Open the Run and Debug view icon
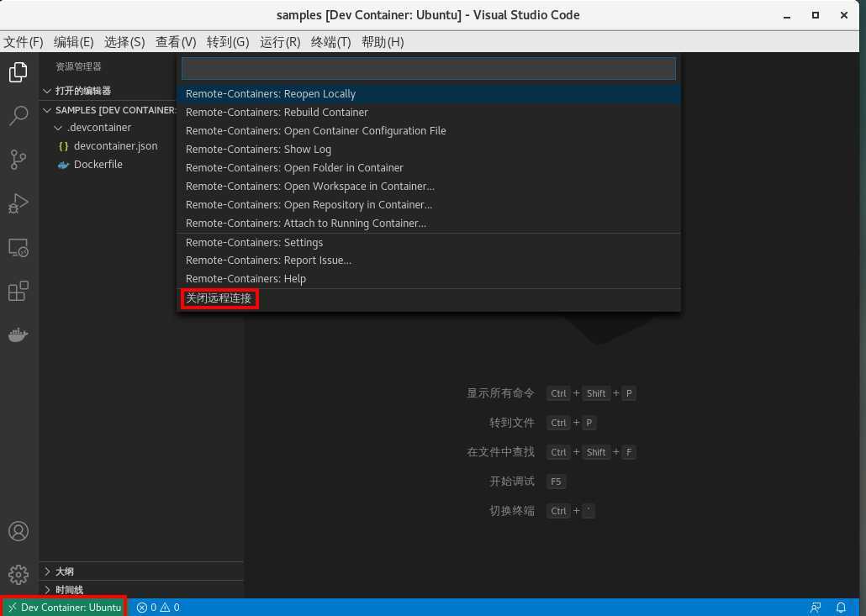The height and width of the screenshot is (616, 866). [x=18, y=203]
